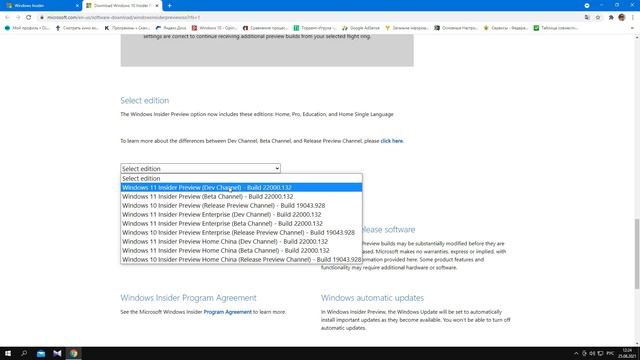Go back with the browser back arrow
Viewport: 640px width, 360px height.
point(7,18)
